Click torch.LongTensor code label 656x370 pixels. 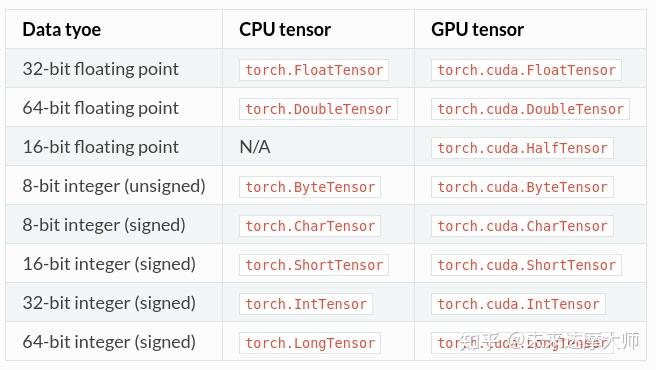pyautogui.click(x=310, y=343)
